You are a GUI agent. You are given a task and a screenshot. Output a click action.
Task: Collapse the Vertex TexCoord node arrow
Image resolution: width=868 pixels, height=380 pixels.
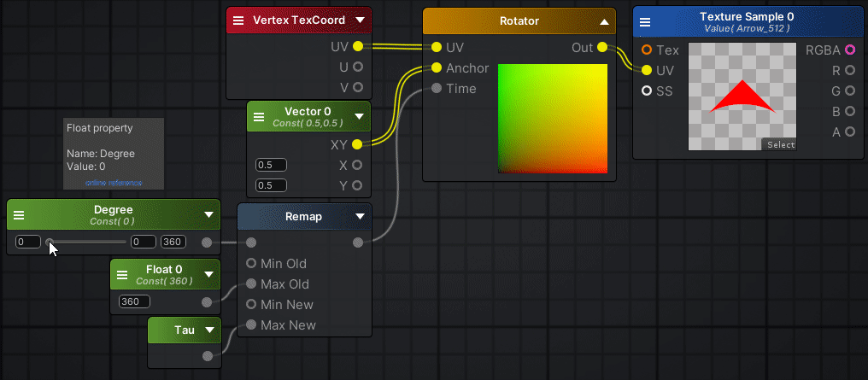(x=360, y=20)
